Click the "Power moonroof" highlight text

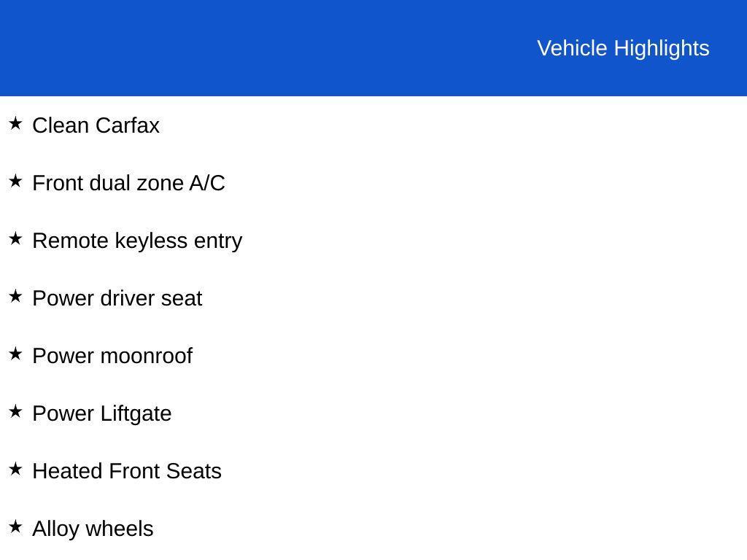tap(112, 356)
